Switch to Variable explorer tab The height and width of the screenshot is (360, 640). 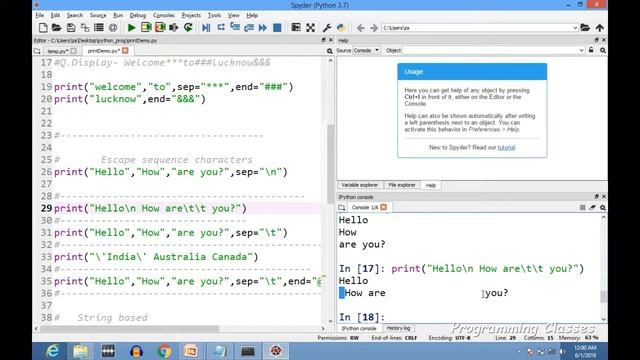pos(360,185)
